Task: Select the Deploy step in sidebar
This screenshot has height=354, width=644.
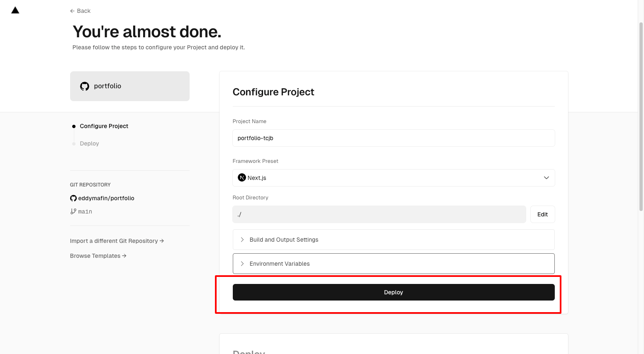Action: click(x=89, y=143)
